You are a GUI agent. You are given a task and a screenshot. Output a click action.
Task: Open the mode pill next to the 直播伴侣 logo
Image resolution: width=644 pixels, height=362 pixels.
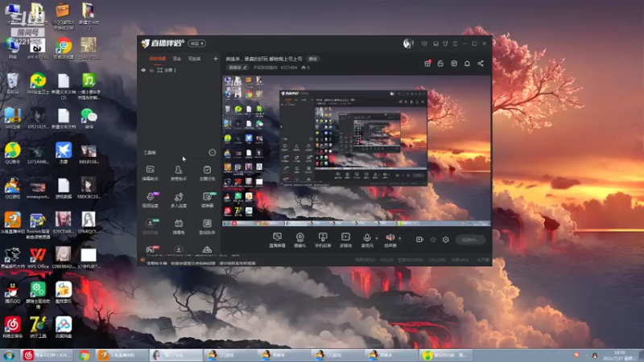point(196,43)
